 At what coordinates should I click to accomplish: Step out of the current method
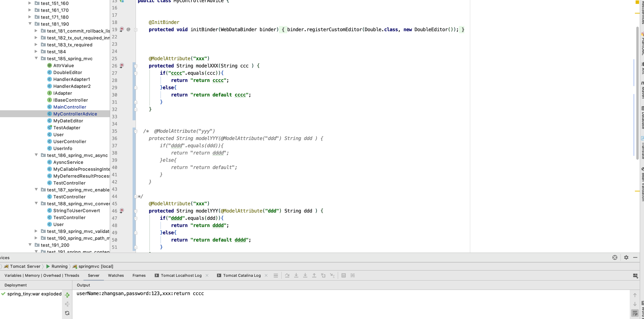[314, 275]
